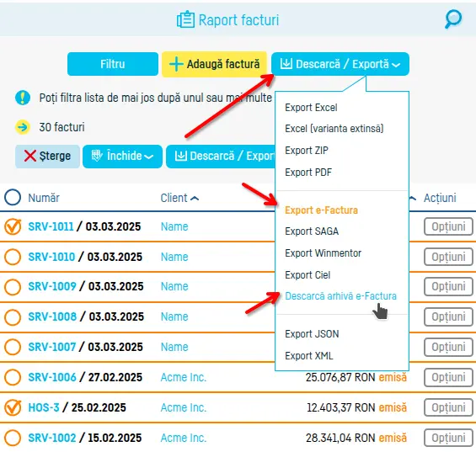This screenshot has height=452, width=476.
Task: Click the yellow arrow icon beside 30 facturi
Action: click(23, 127)
